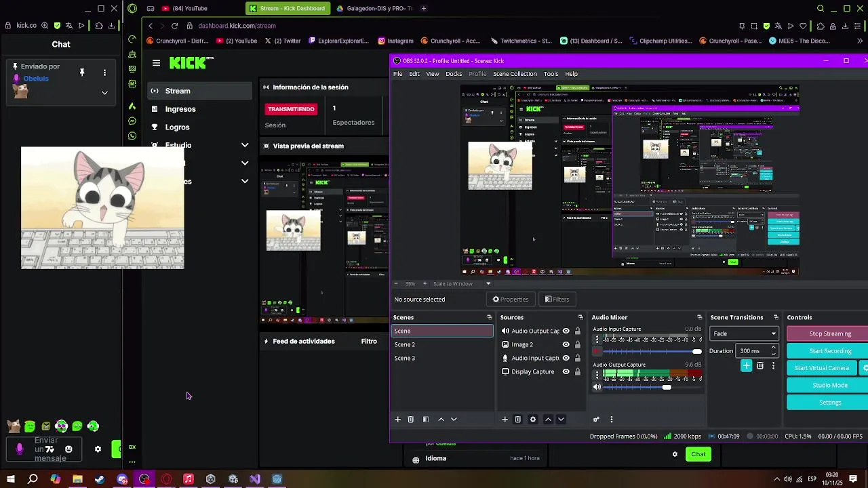868x488 pixels.
Task: Pop out the Scenes dock
Action: 489,317
